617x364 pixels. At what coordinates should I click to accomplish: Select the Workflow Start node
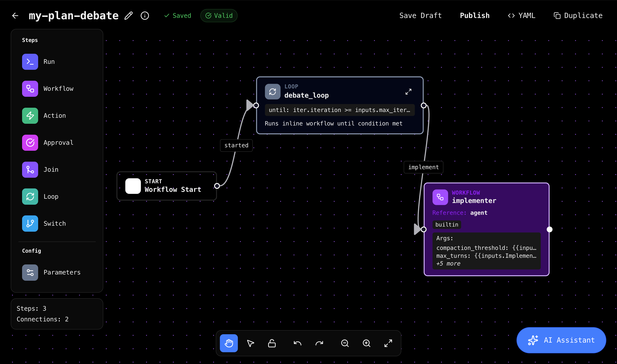pos(167,186)
